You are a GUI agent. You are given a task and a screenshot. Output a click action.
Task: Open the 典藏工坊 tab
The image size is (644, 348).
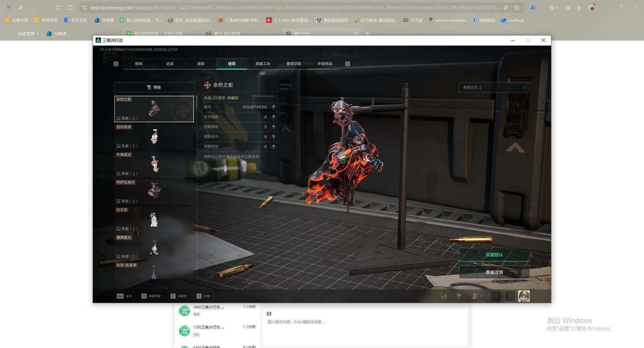point(263,64)
